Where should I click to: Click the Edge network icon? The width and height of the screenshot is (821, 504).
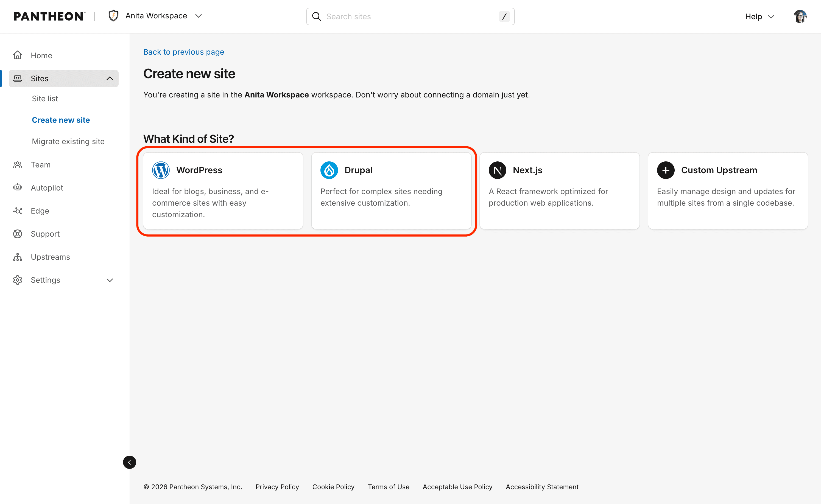pos(18,211)
